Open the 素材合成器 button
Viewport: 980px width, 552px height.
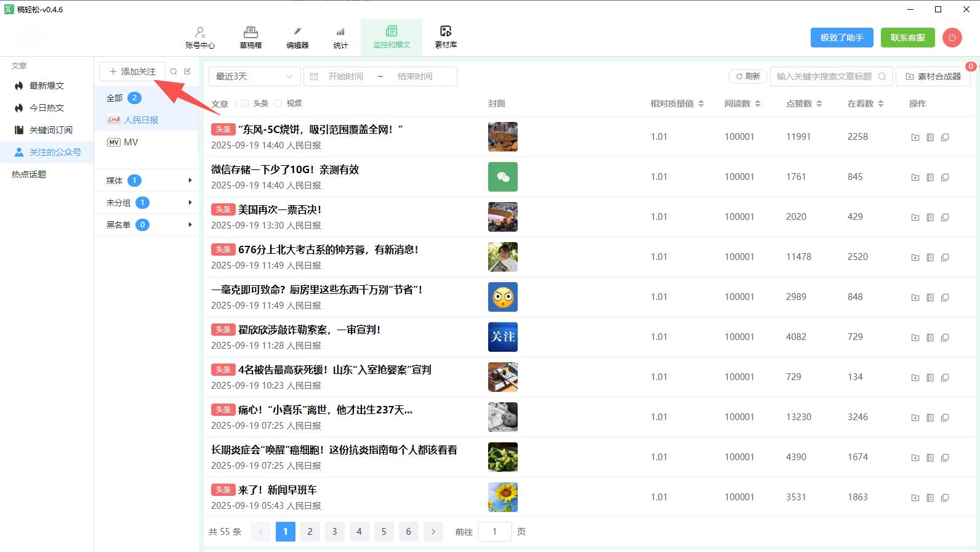click(x=933, y=76)
